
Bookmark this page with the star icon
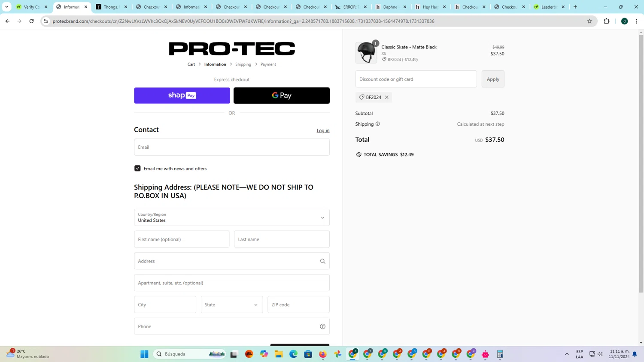point(589,21)
